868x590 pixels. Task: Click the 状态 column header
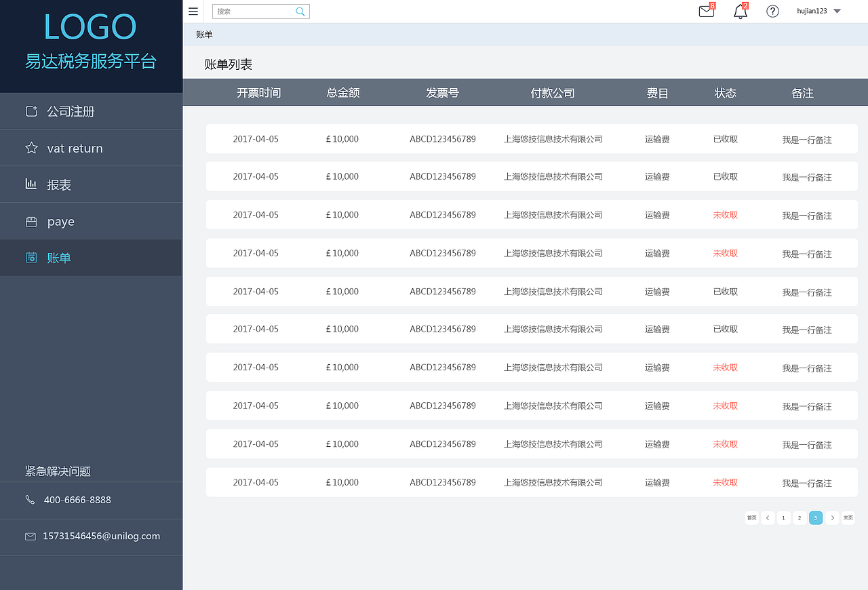(725, 93)
